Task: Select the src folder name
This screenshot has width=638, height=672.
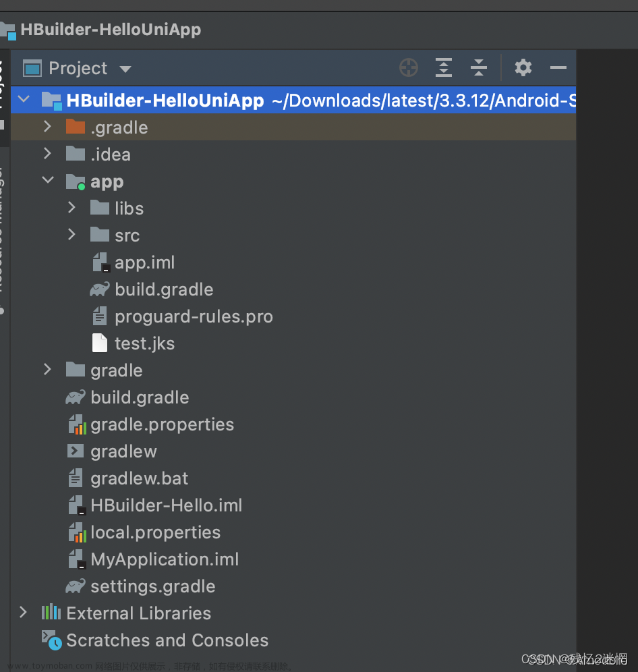Action: (127, 235)
